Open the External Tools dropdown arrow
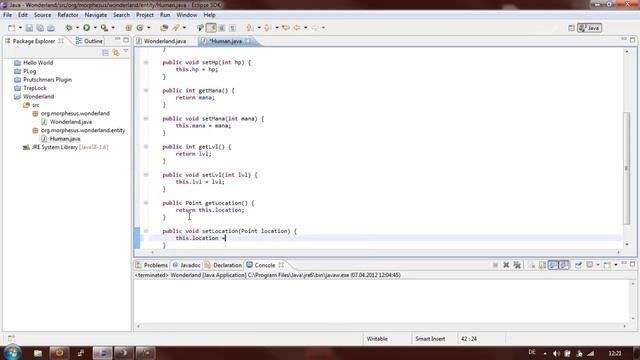 [113, 28]
